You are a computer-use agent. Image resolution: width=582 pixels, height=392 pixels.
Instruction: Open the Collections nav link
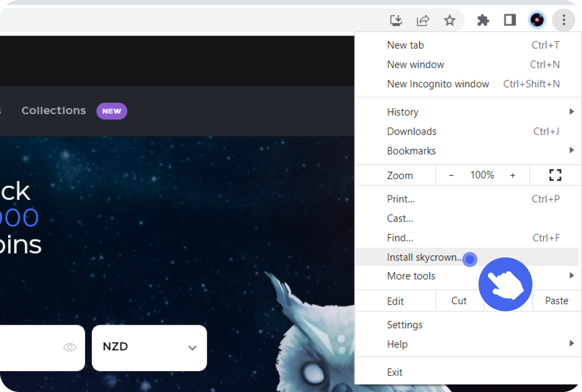[54, 110]
